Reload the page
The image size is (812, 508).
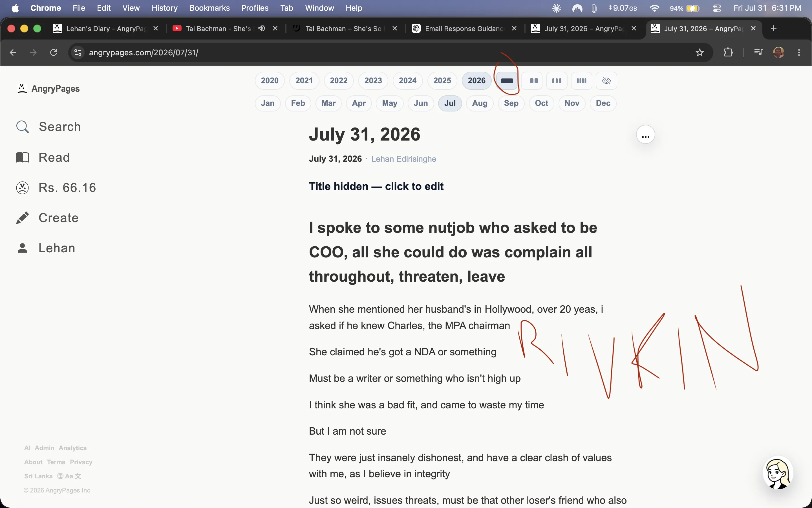[54, 52]
